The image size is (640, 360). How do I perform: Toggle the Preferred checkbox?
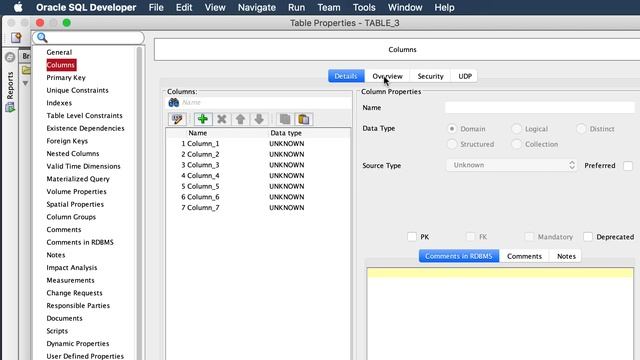[x=628, y=166]
